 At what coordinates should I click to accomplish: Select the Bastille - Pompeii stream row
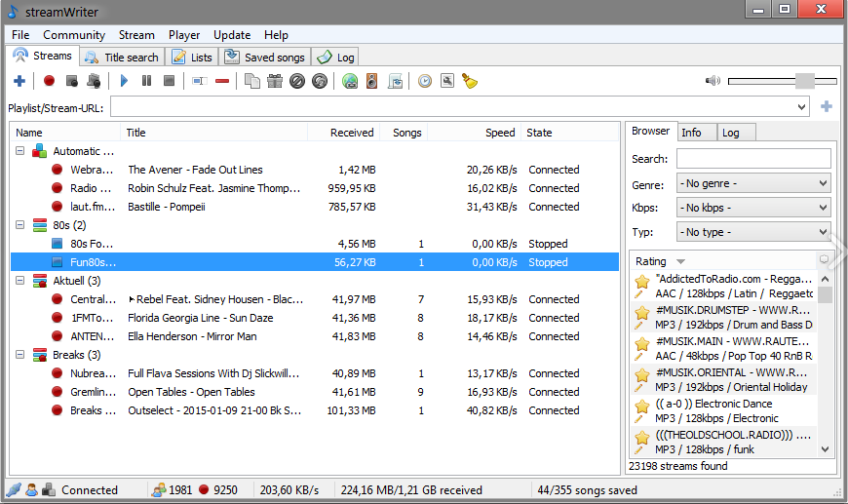click(x=315, y=207)
